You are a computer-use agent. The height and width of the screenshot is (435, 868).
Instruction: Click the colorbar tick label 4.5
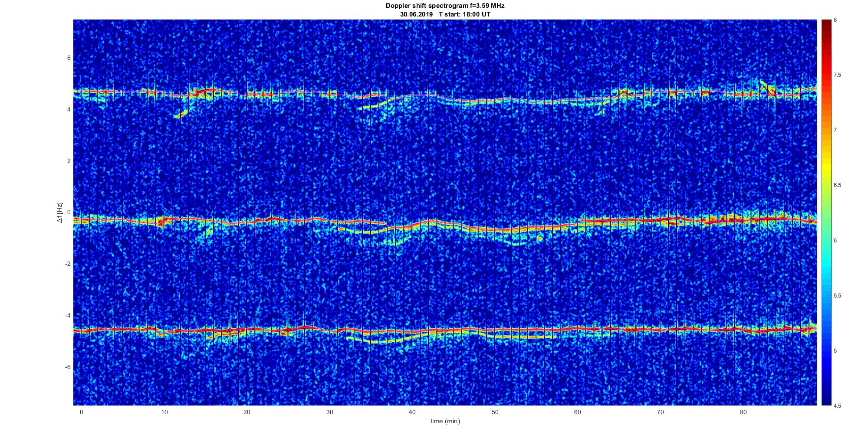[x=837, y=406]
